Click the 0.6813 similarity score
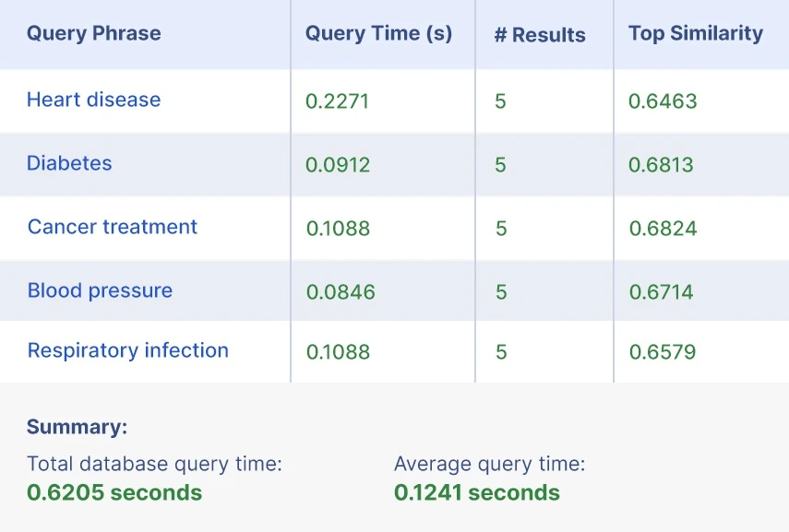 point(661,165)
